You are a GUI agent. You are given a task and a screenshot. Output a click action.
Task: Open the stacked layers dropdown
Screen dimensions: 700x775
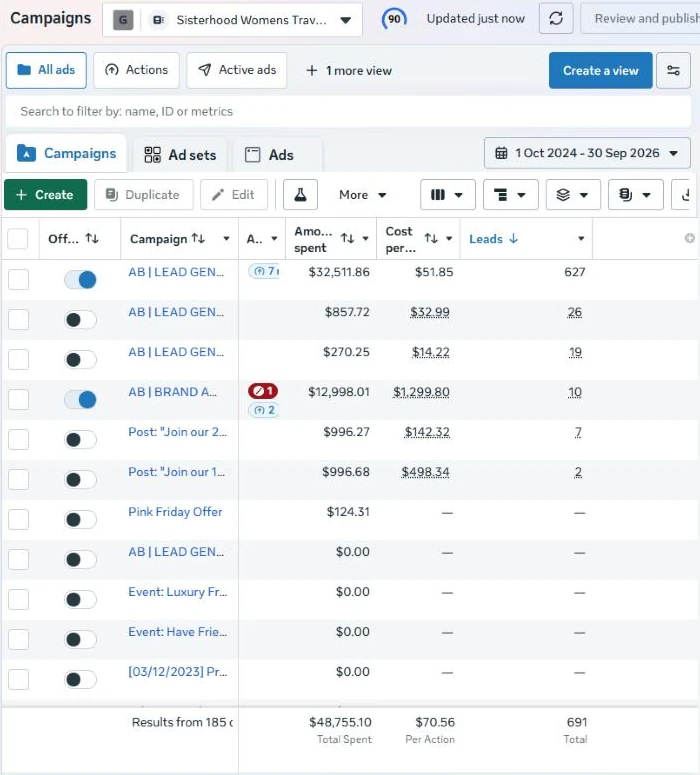[573, 195]
